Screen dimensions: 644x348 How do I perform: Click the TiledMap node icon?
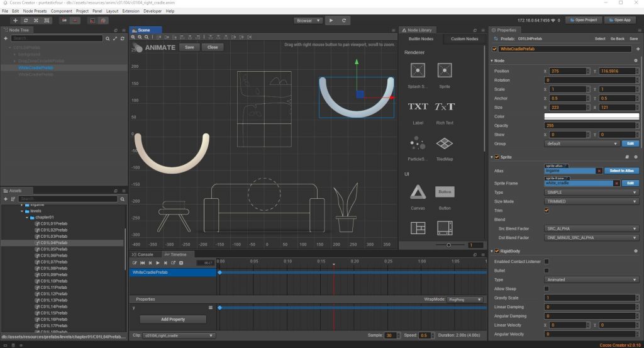[x=445, y=144]
